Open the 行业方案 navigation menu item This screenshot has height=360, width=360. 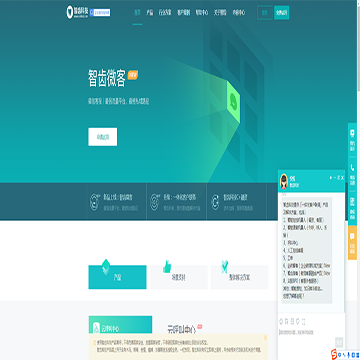(165, 13)
